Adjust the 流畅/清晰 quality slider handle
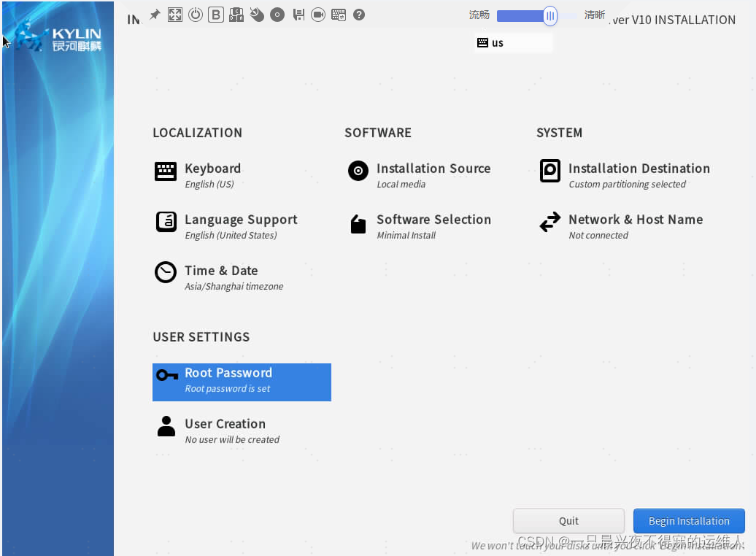This screenshot has width=756, height=556. coord(550,16)
